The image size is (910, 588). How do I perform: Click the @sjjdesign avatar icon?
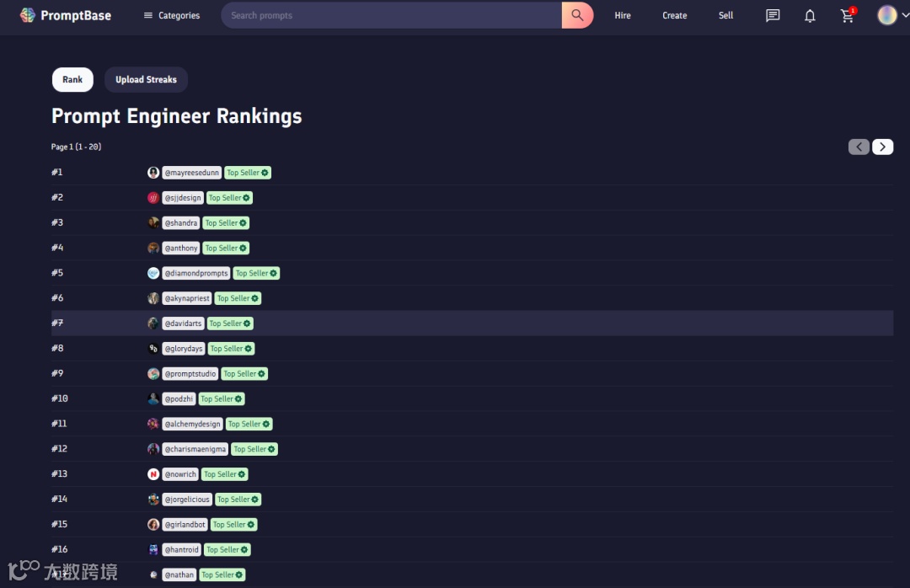(153, 198)
